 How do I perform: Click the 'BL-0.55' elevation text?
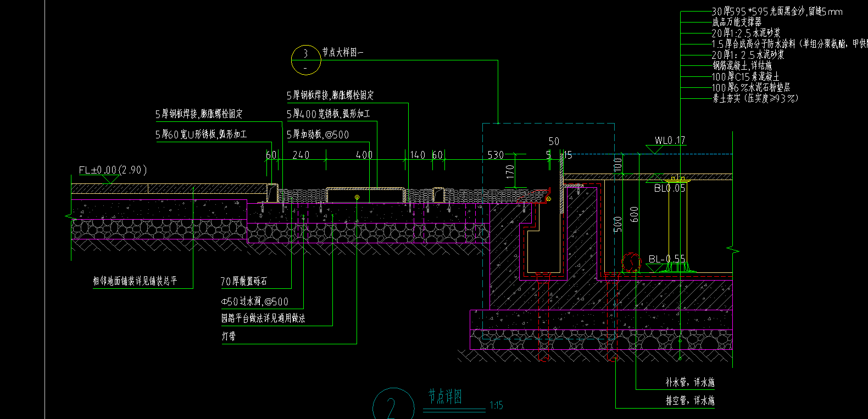click(x=666, y=259)
